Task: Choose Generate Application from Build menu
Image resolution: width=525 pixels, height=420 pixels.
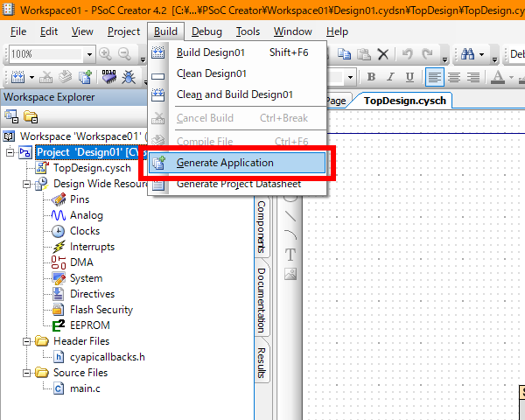Action: (x=237, y=163)
